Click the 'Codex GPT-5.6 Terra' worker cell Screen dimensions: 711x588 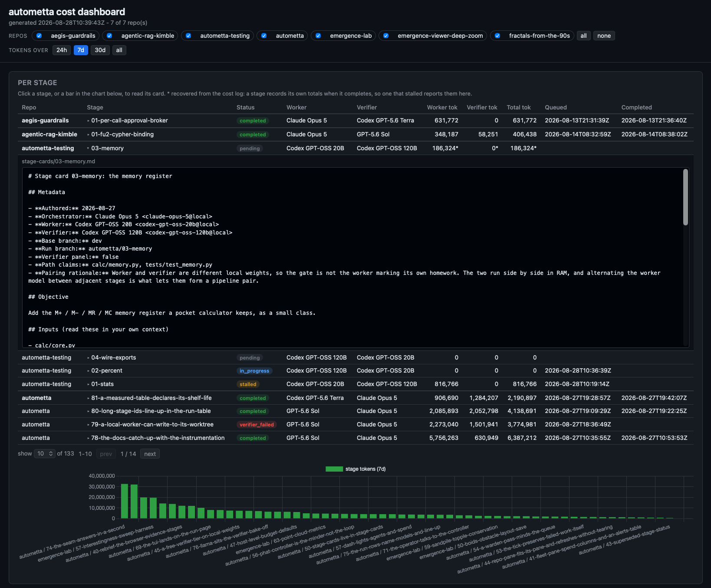point(315,398)
